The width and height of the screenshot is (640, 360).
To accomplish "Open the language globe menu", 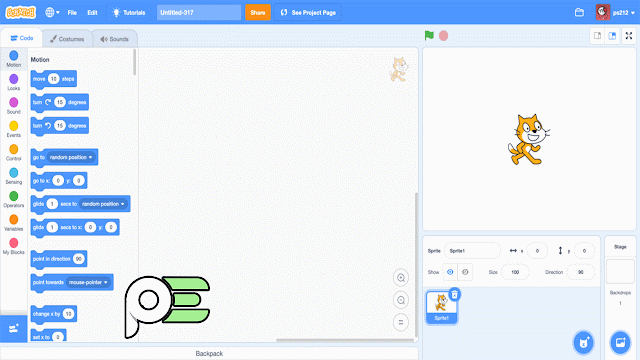I will pos(52,12).
